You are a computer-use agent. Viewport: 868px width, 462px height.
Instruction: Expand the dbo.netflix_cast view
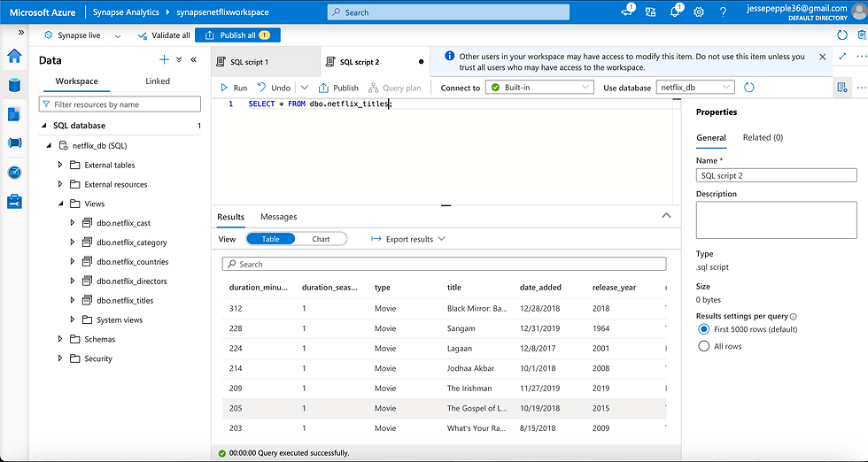coord(73,223)
